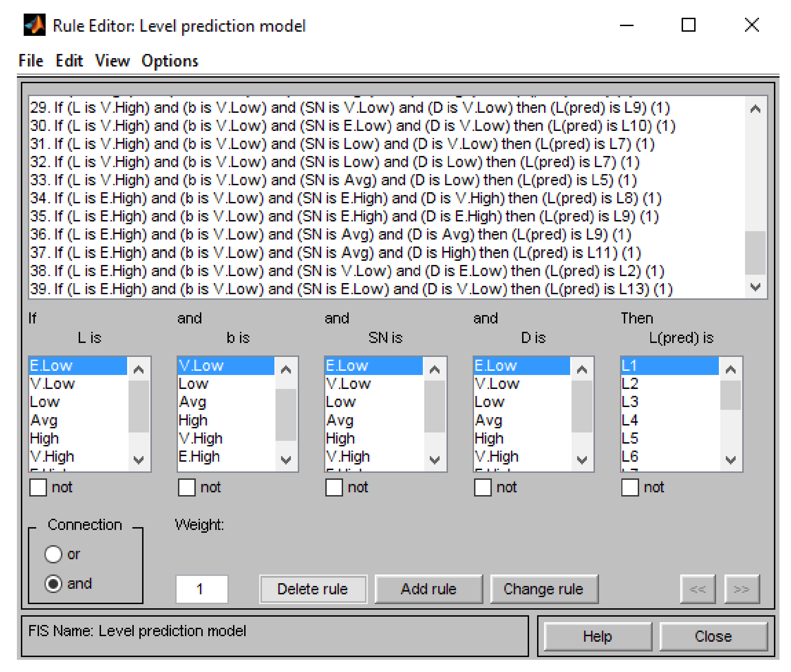The image size is (791, 672).
Task: Open the Edit menu
Action: coord(69,61)
